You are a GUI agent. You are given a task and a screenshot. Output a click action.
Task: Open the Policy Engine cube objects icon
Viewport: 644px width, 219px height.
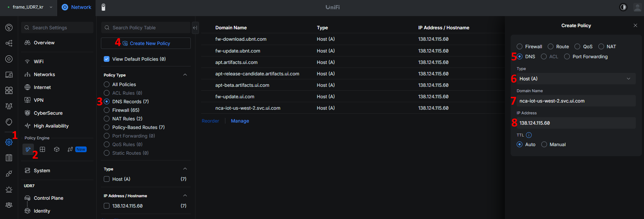(x=57, y=149)
